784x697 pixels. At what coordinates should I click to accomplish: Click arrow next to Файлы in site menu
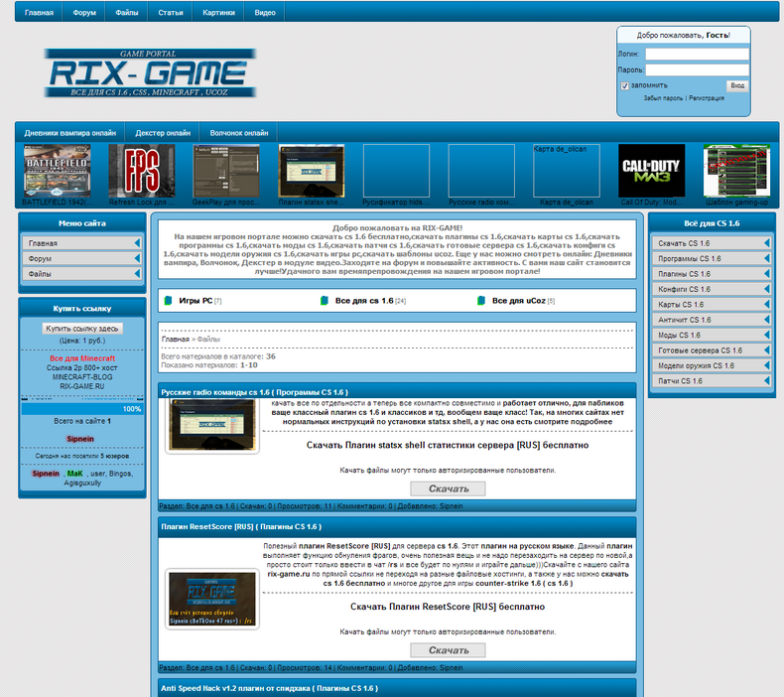point(137,274)
